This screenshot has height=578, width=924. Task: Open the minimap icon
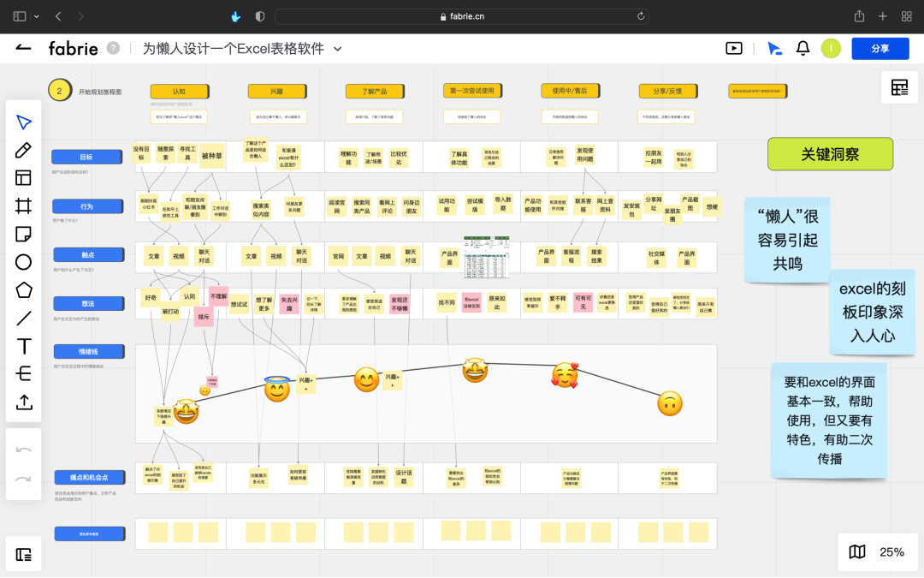[857, 552]
